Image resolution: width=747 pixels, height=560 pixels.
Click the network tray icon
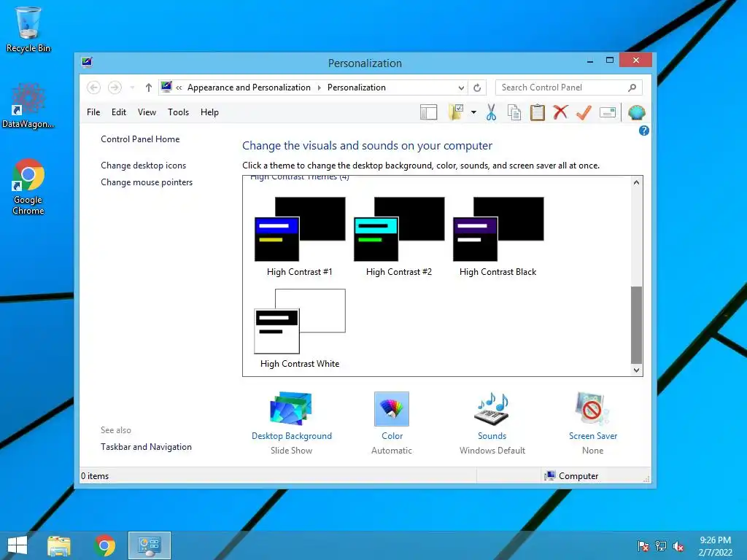[661, 546]
